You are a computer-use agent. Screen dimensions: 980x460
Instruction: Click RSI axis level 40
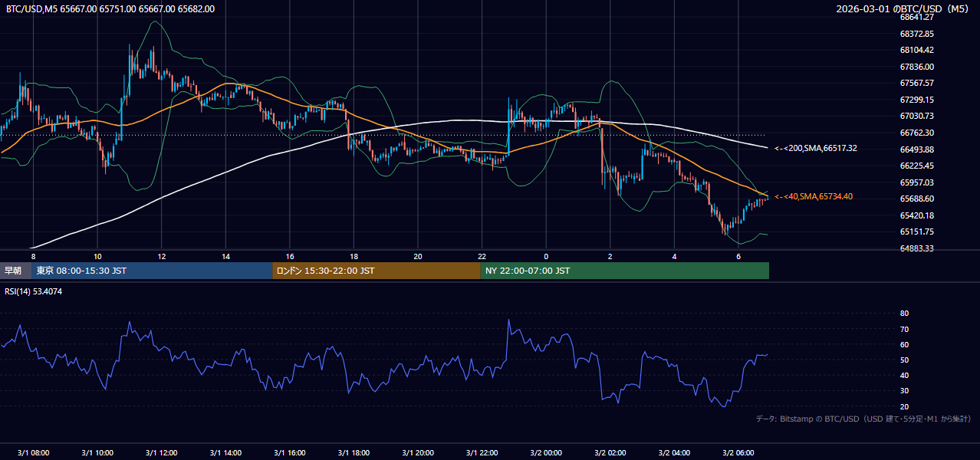coord(904,375)
